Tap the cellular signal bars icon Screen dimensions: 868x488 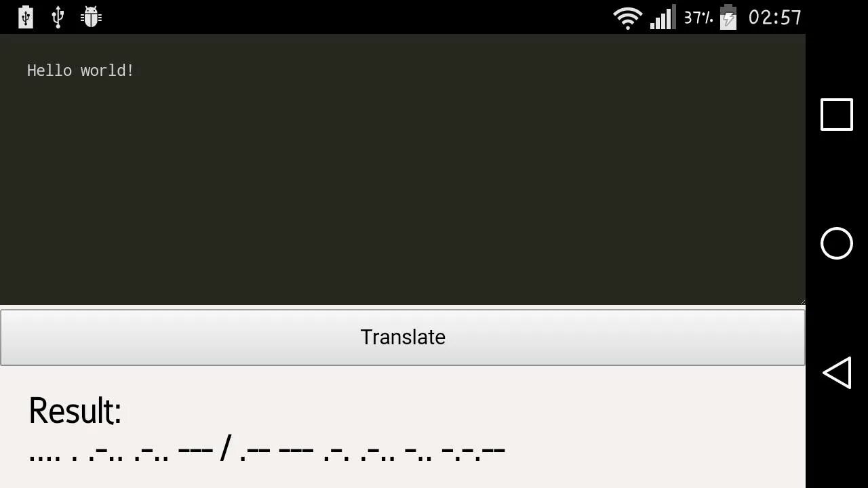click(663, 18)
